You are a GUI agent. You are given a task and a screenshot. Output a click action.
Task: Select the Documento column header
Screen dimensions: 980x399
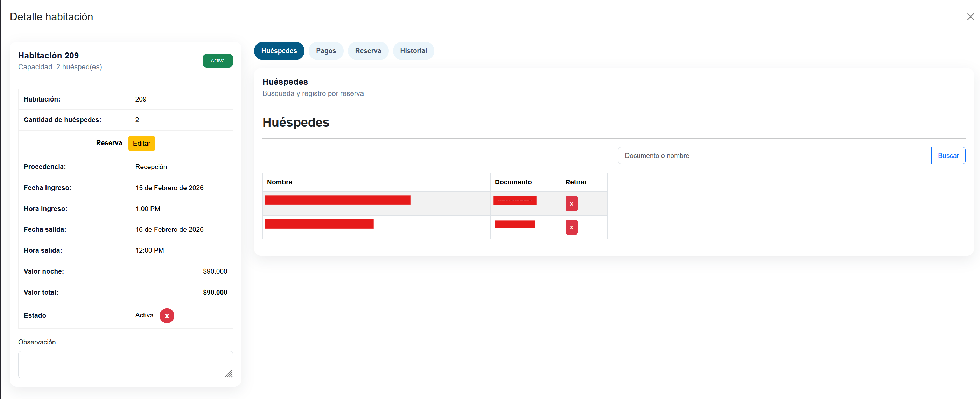point(513,182)
